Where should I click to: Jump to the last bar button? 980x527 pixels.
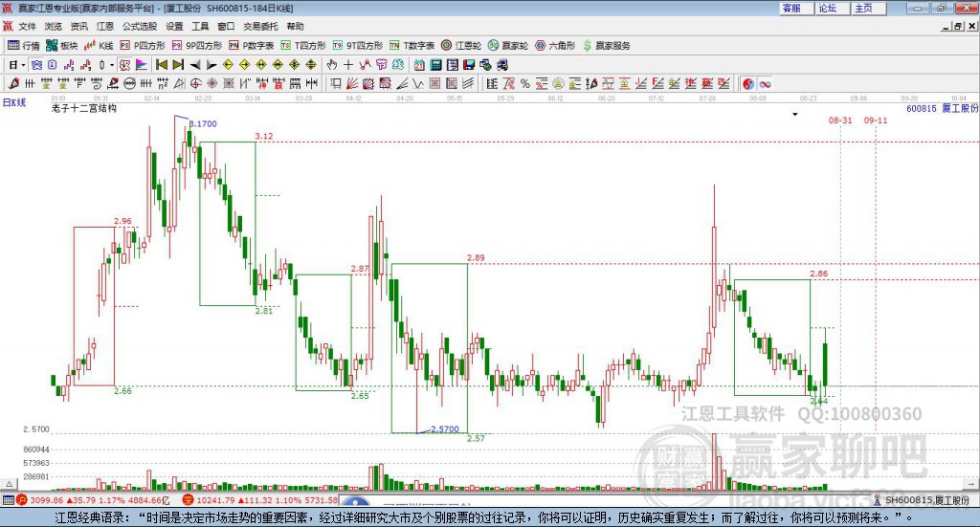(178, 65)
